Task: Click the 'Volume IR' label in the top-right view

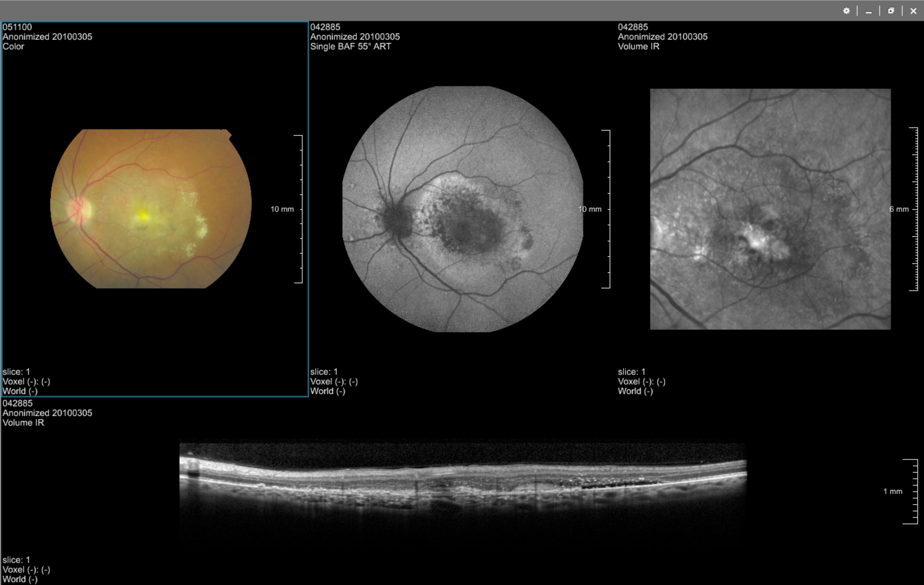Action: click(x=639, y=46)
